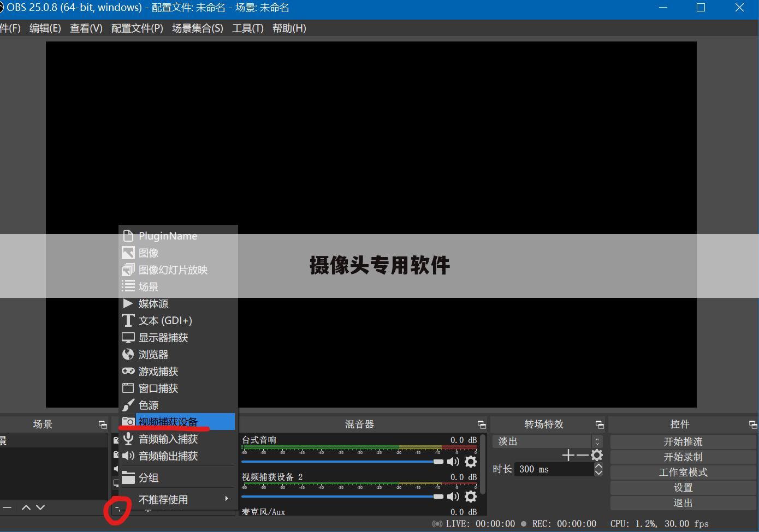Remove the transition with the minus icon
Image resolution: width=759 pixels, height=532 pixels.
point(583,455)
